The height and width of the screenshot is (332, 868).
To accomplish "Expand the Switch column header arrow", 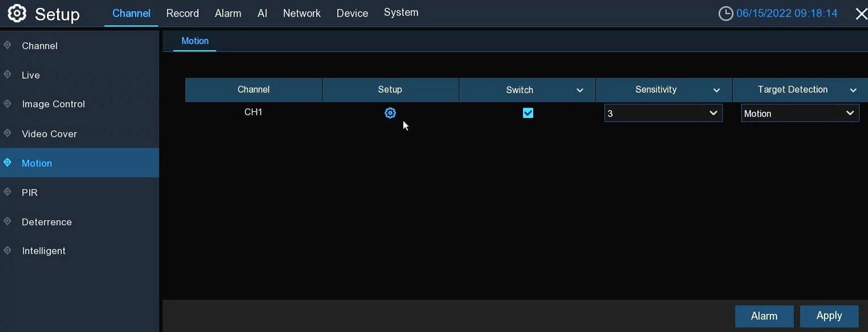I will (579, 90).
